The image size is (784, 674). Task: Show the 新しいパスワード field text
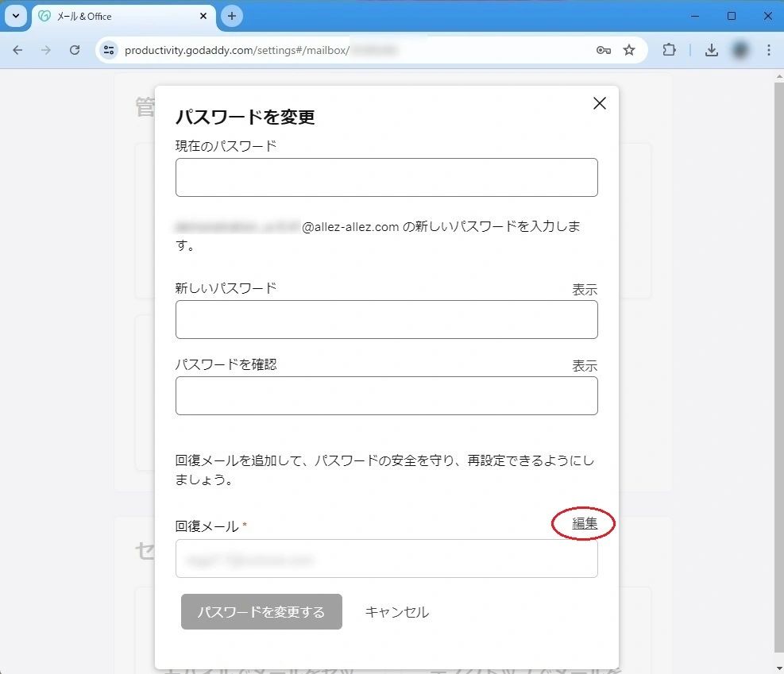[585, 290]
